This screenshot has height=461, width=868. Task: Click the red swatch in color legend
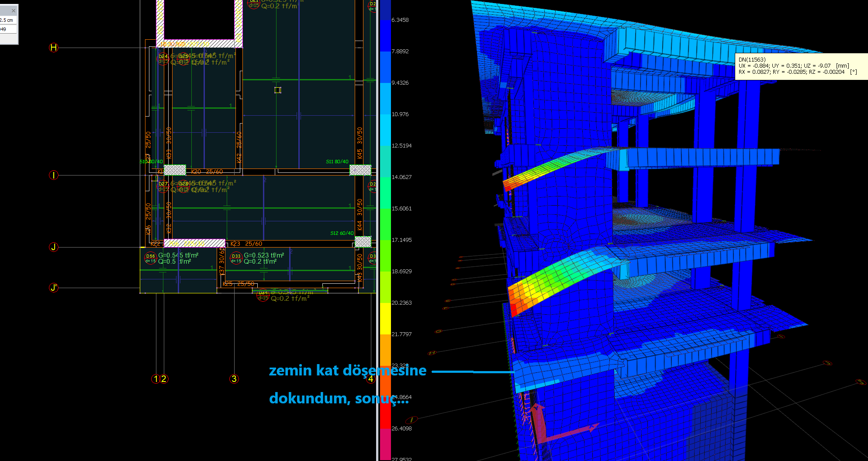pyautogui.click(x=385, y=413)
